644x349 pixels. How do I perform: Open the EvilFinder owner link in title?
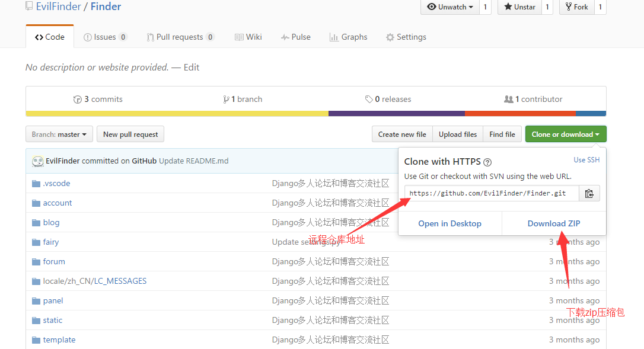[59, 7]
